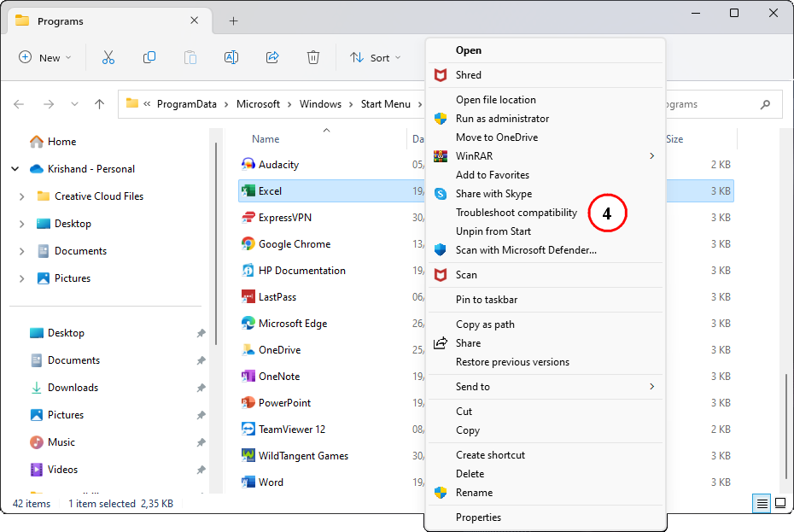Click the Cut scissors icon in toolbar

[x=108, y=57]
